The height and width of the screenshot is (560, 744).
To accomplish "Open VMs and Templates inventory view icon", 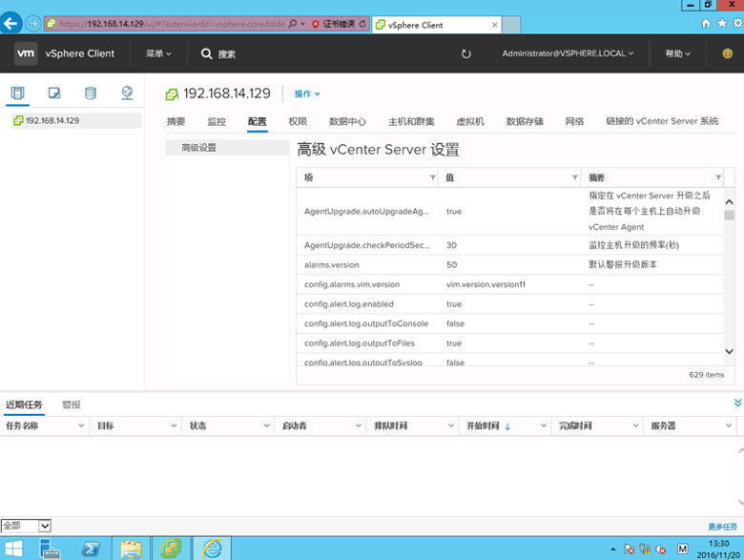I will tap(54, 93).
